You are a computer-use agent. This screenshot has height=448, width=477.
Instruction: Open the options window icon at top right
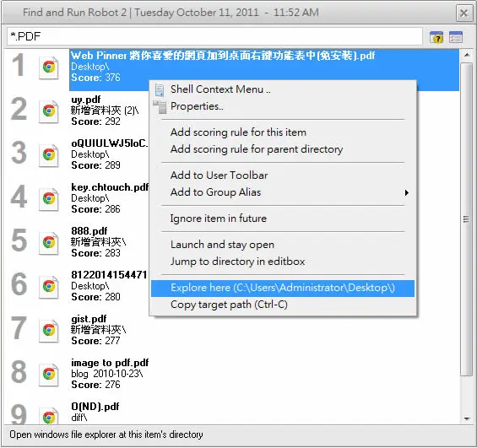pyautogui.click(x=455, y=37)
